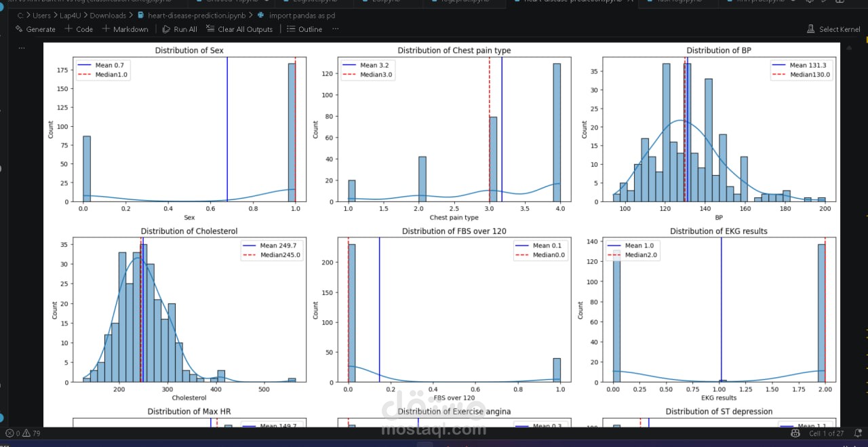Open the notifications bell in status bar

coord(856,433)
